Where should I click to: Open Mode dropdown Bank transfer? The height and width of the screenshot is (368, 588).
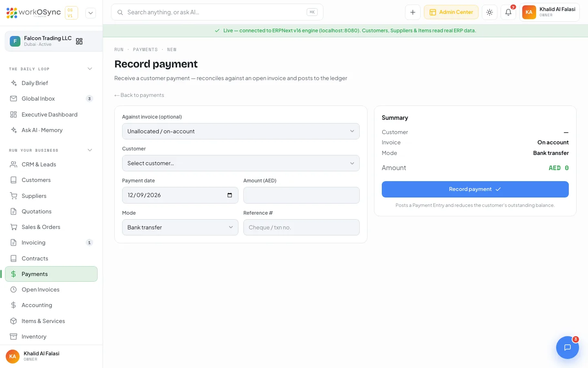[180, 227]
